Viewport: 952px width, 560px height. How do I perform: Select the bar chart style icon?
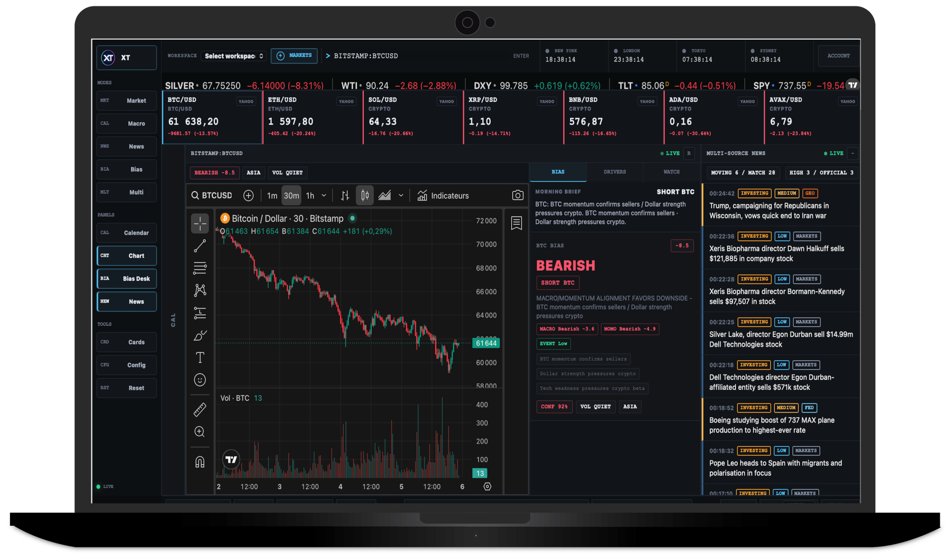(x=345, y=196)
